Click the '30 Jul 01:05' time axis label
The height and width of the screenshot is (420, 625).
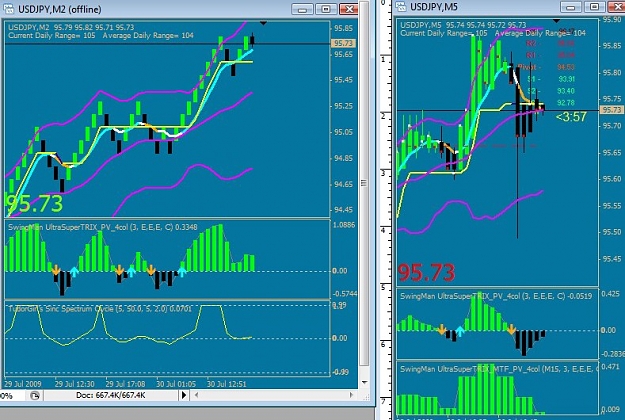click(176, 384)
